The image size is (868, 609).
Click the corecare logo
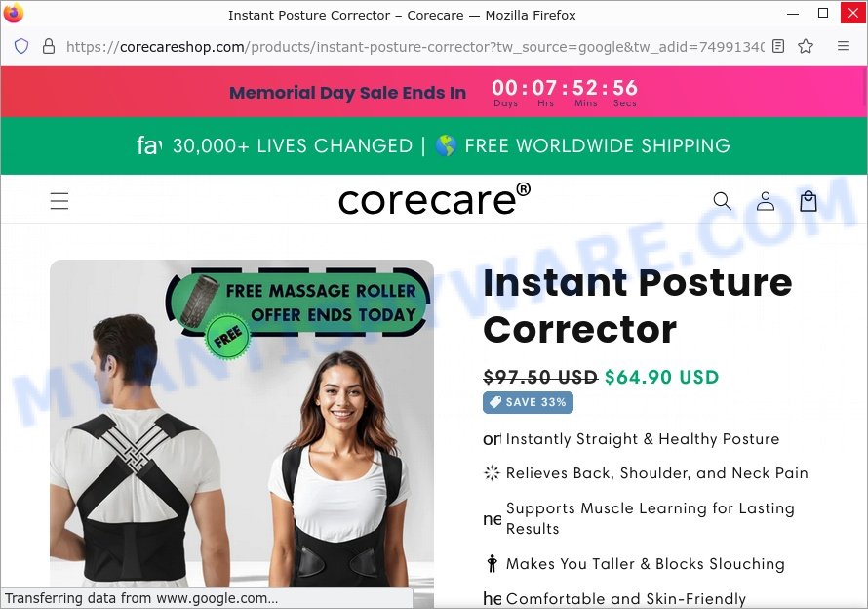pyautogui.click(x=434, y=199)
